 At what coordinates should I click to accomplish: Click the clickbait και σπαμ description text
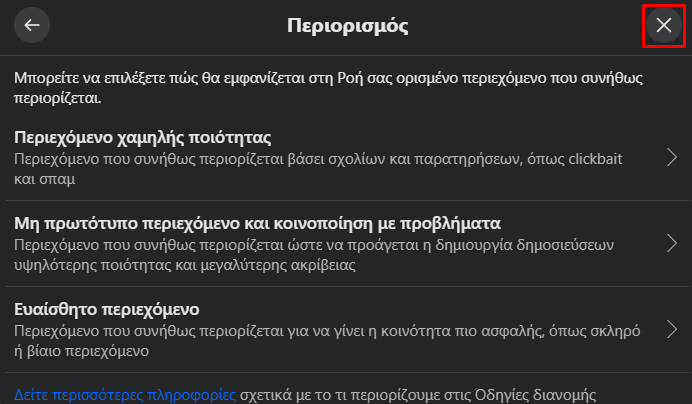click(318, 169)
